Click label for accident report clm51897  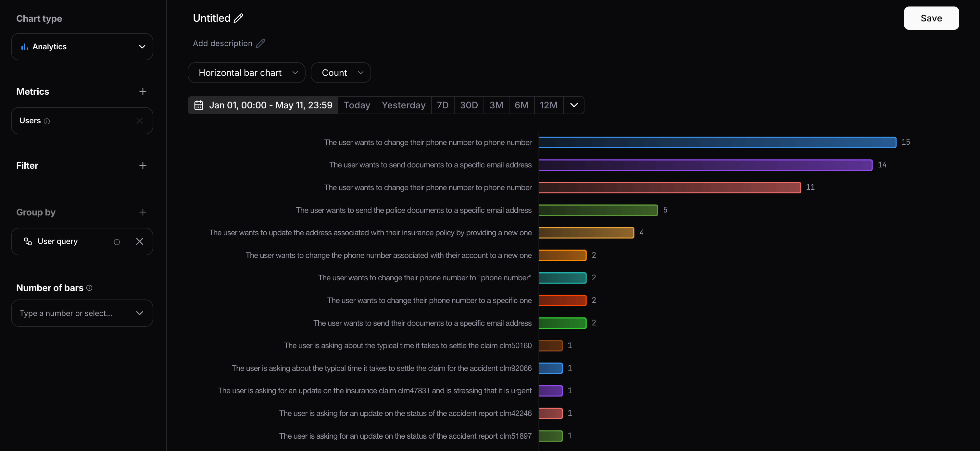pyautogui.click(x=405, y=436)
